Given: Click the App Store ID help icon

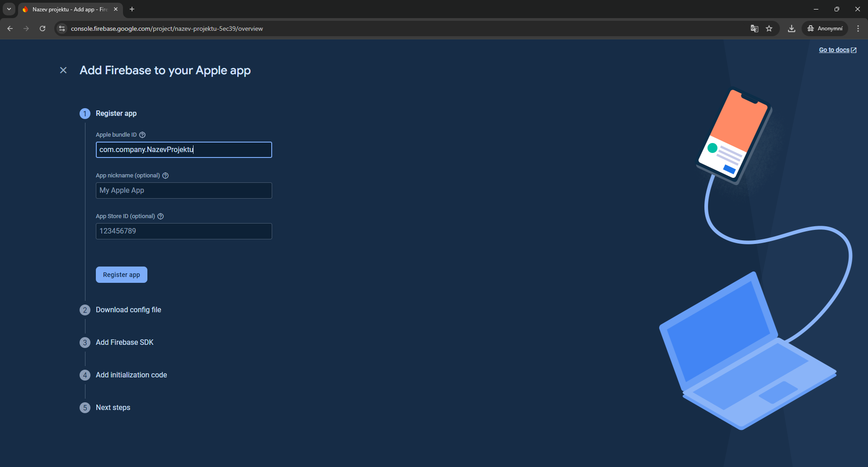Looking at the screenshot, I should point(160,216).
